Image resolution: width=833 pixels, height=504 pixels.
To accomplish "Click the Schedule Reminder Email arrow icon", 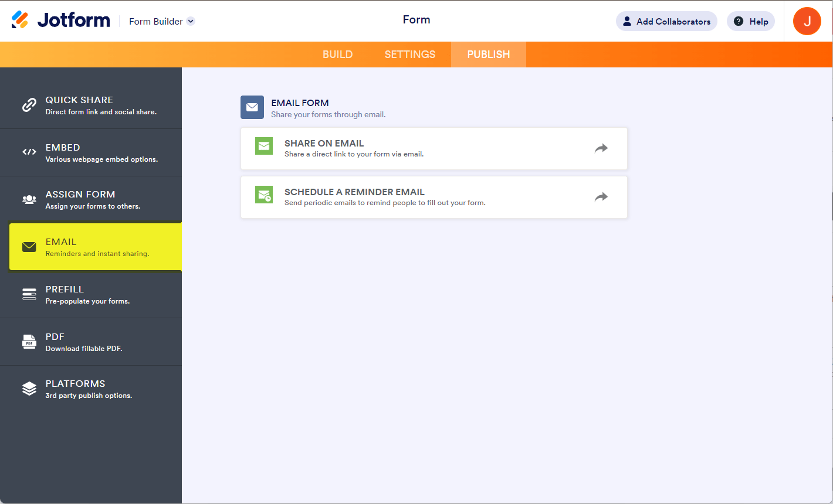I will click(x=601, y=197).
